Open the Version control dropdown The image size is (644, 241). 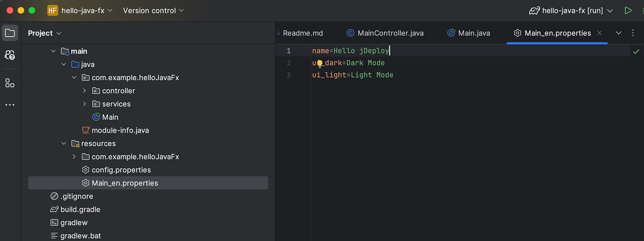click(x=153, y=10)
